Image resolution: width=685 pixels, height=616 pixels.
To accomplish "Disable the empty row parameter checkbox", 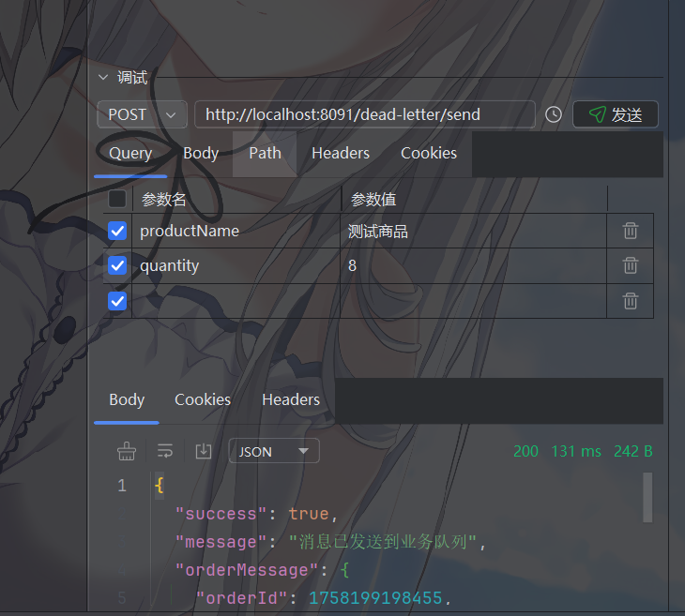I will [117, 301].
